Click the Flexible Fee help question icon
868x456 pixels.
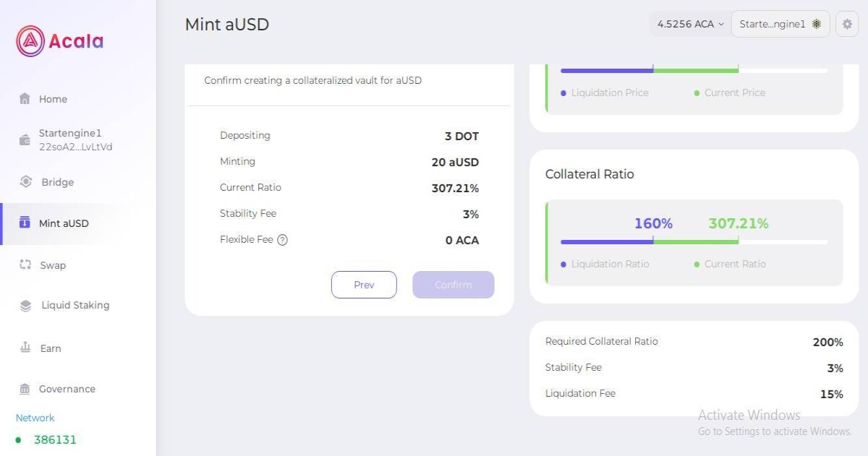pyautogui.click(x=282, y=240)
